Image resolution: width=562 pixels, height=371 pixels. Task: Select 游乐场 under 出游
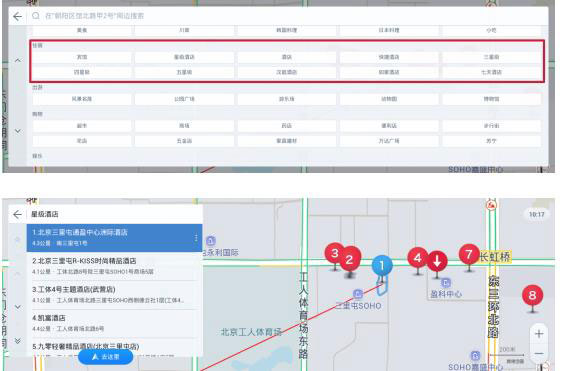[287, 99]
